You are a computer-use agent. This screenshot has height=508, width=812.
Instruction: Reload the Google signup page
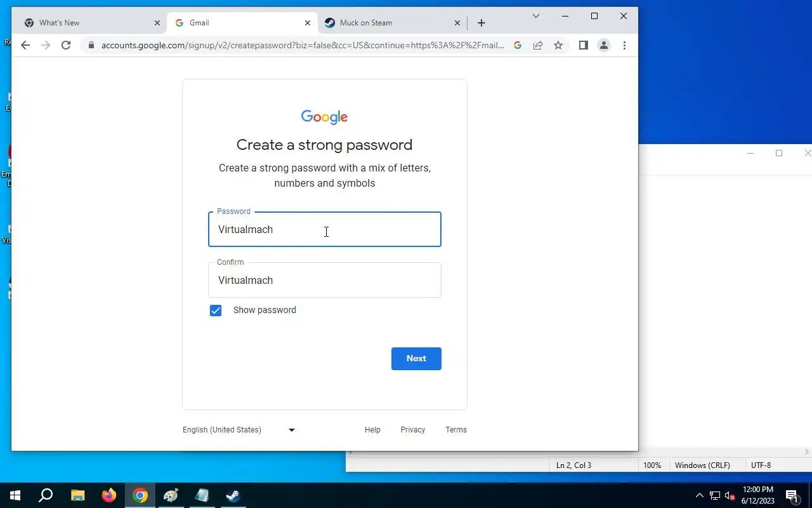pos(66,45)
